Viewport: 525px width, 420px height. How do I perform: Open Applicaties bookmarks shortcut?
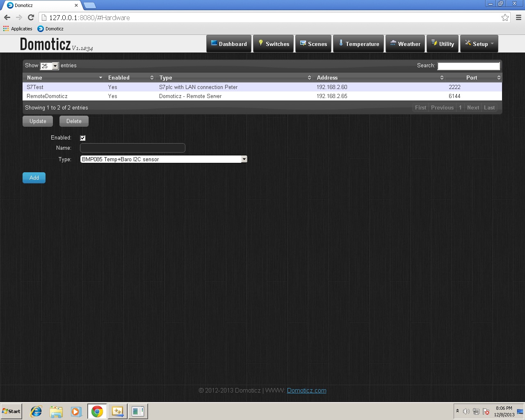18,29
